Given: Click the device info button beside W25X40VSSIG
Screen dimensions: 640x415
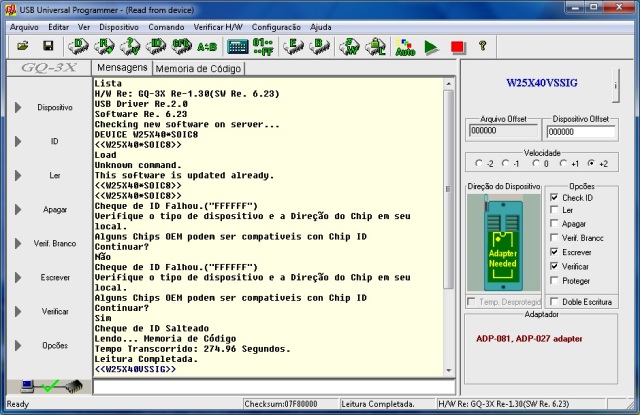Looking at the screenshot, I should 616,85.
